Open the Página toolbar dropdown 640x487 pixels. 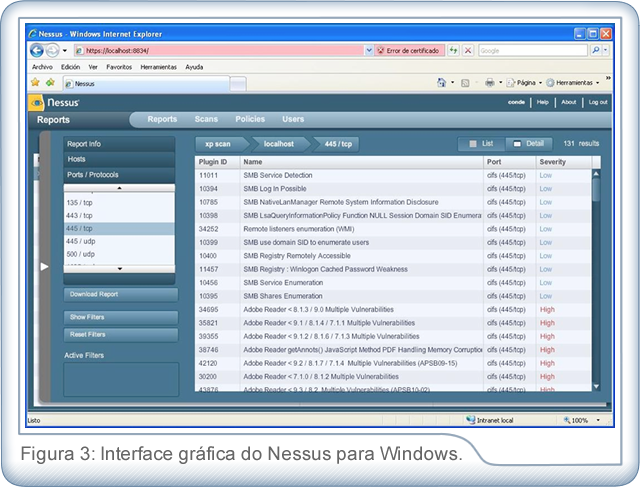coord(524,83)
